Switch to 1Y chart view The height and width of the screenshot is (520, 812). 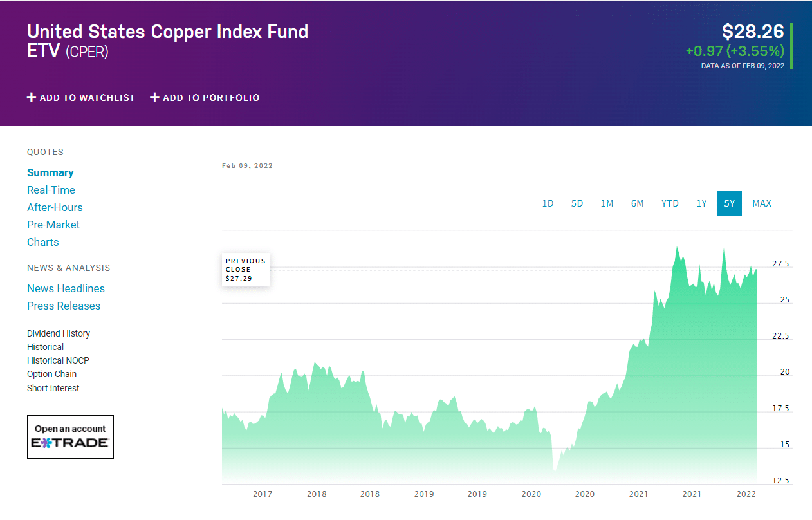click(701, 203)
